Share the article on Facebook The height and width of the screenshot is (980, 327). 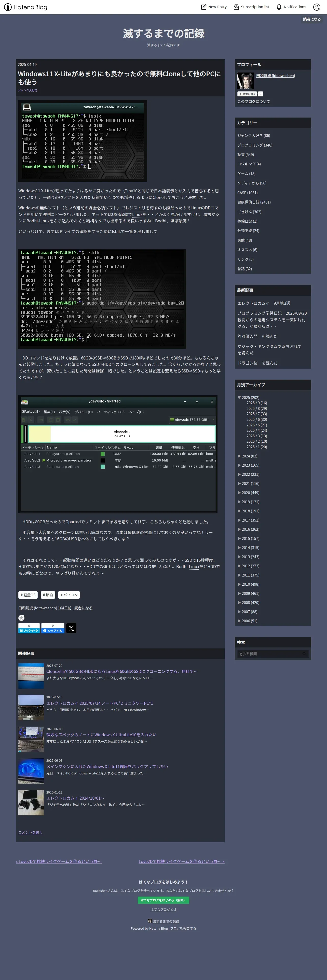pos(52,628)
